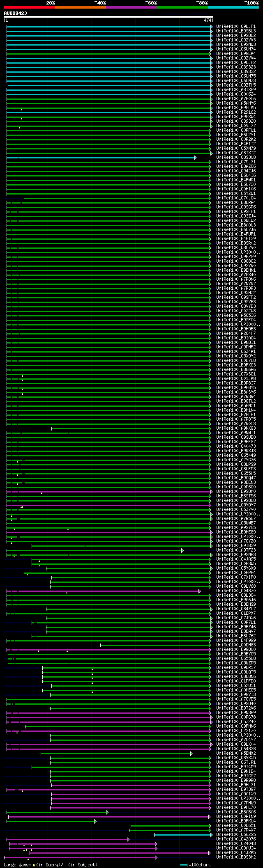The image size is (263, 868).
Task: Open hit UniRef100_B8LRP4
Action: (236, 203)
